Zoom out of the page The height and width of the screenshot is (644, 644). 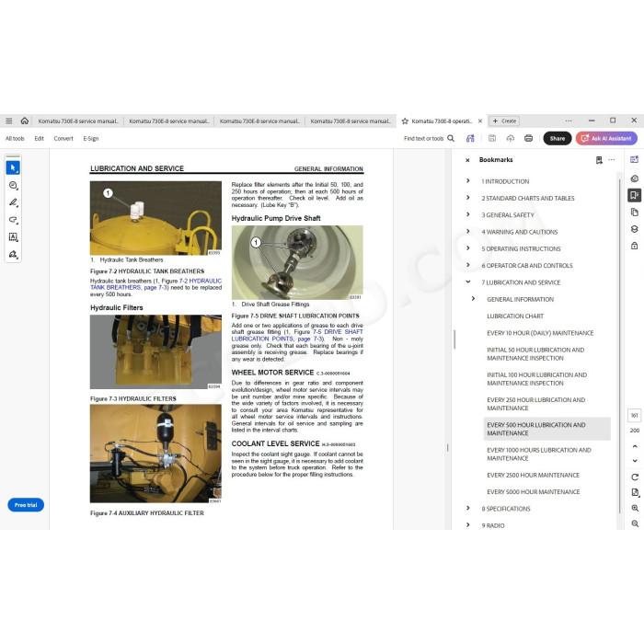tap(635, 523)
